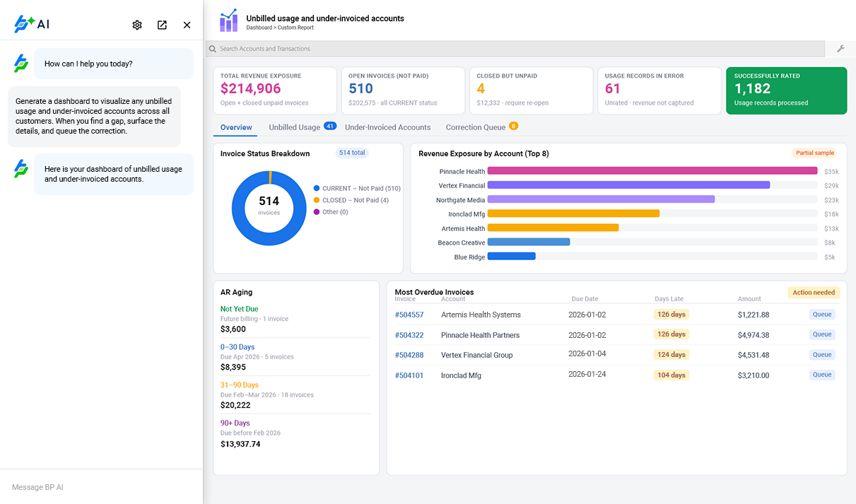This screenshot has width=856, height=504.
Task: Select the 90+ Days aging bucket
Action: click(295, 433)
